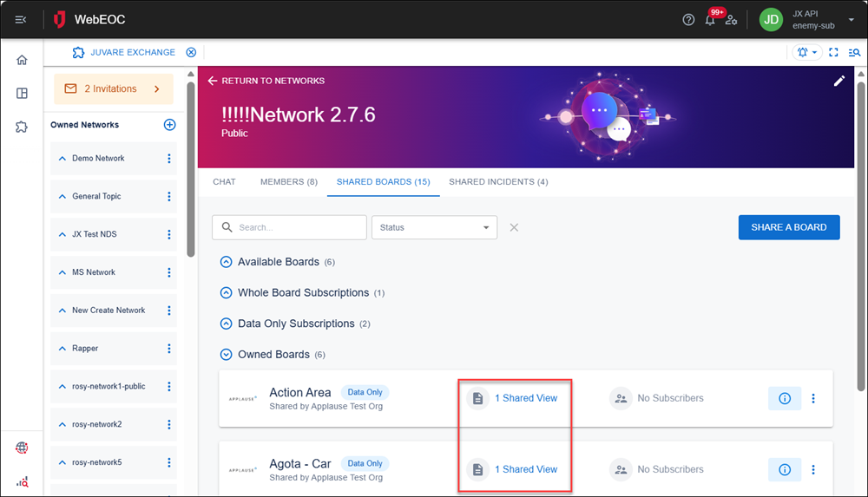Click the home icon in left sidebar
868x497 pixels.
coord(22,60)
